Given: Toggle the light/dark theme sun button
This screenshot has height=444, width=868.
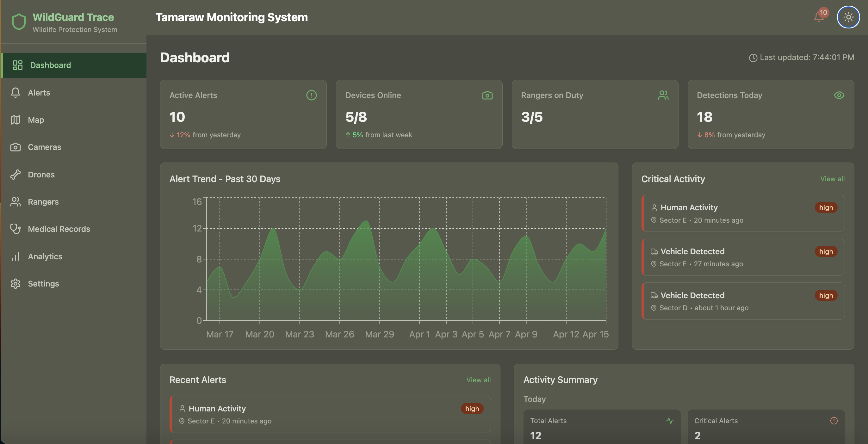Looking at the screenshot, I should (848, 17).
